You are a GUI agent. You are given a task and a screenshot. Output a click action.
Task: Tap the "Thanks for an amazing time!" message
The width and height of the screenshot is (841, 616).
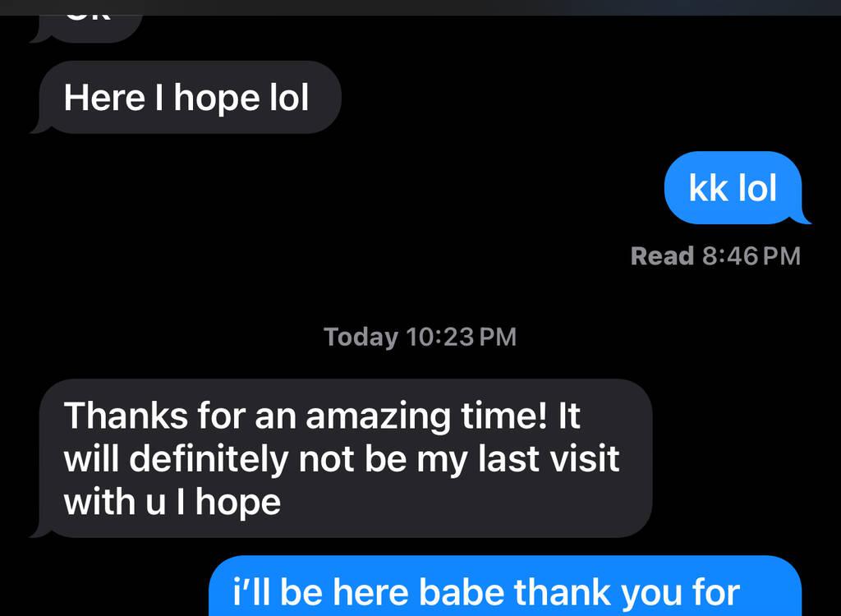pos(341,459)
